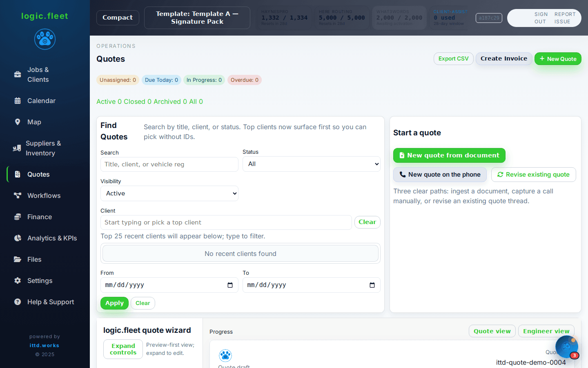Select the Archived filter tab
588x368 pixels.
168,101
